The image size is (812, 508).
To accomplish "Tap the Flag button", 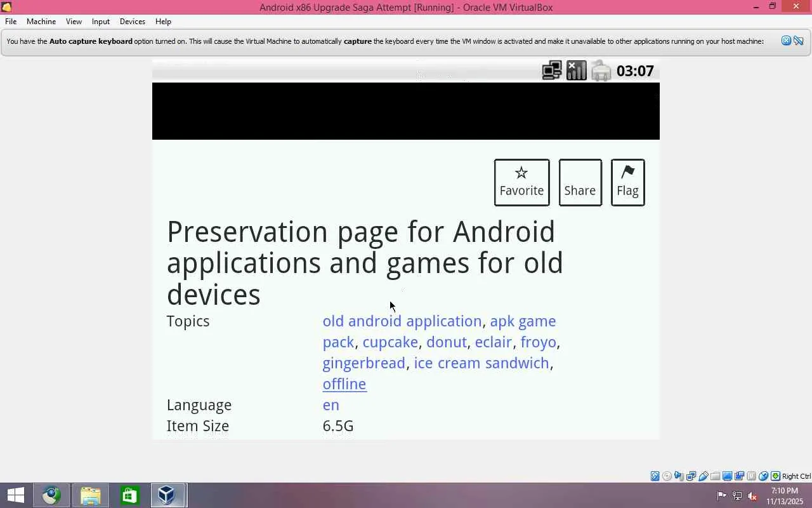I will [x=627, y=182].
